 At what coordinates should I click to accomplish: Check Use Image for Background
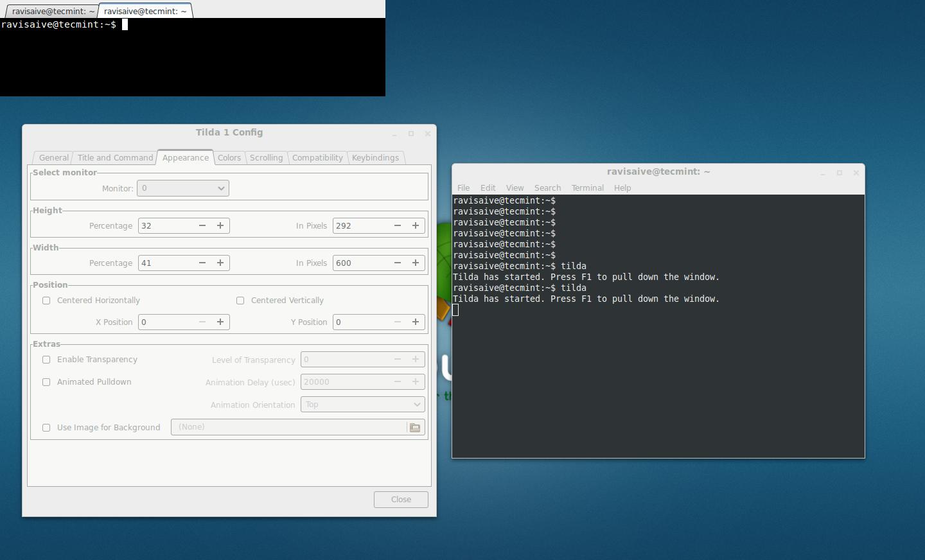coord(46,428)
